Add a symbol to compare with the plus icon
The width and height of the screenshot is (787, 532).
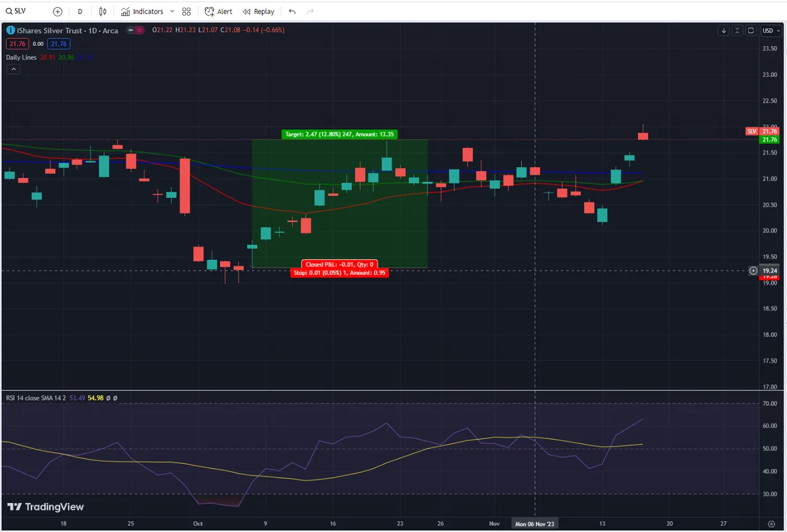[x=58, y=11]
